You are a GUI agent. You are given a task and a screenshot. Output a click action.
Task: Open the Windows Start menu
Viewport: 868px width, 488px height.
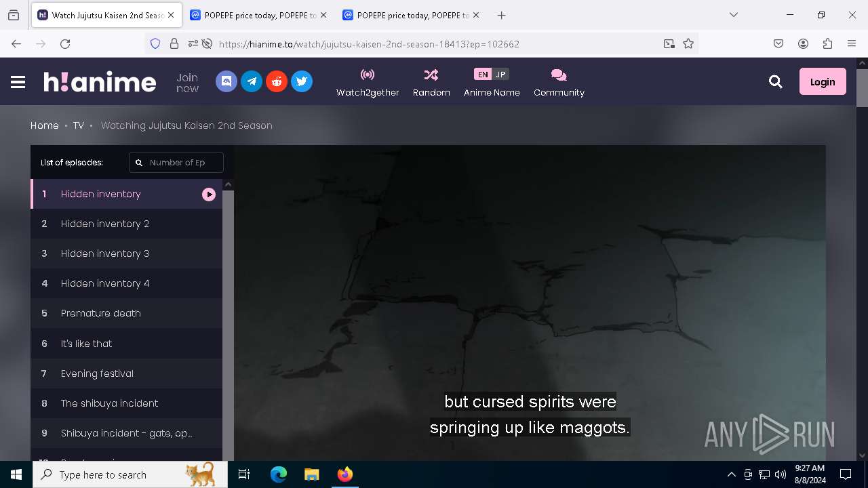16,474
